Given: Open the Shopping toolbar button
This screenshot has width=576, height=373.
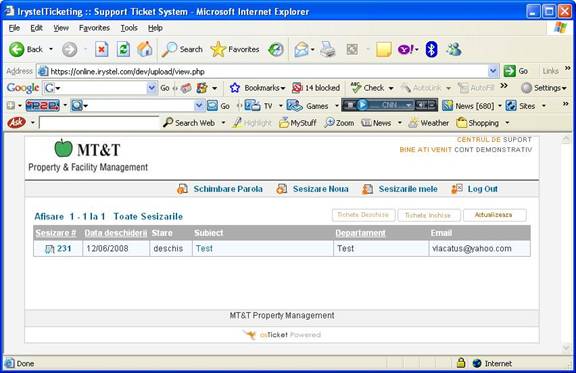Looking at the screenshot, I should point(478,123).
